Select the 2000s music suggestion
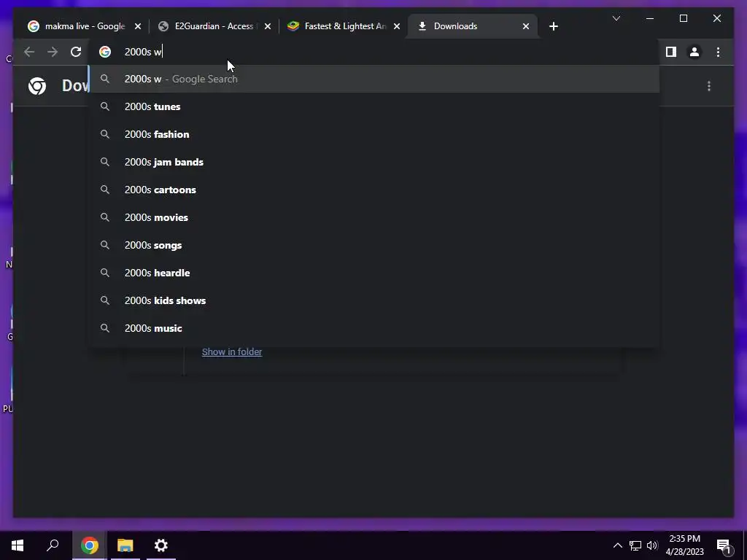The width and height of the screenshot is (747, 560). pyautogui.click(x=375, y=328)
